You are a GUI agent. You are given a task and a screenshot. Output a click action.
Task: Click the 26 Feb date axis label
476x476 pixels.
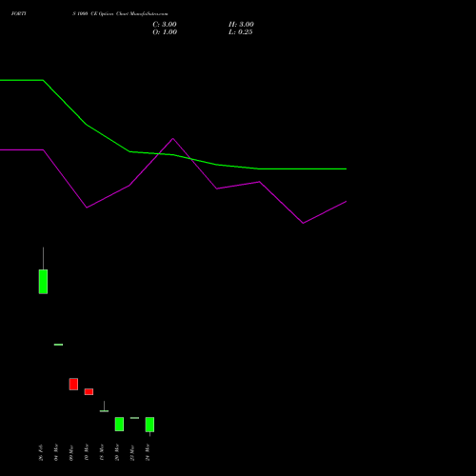[41, 453]
